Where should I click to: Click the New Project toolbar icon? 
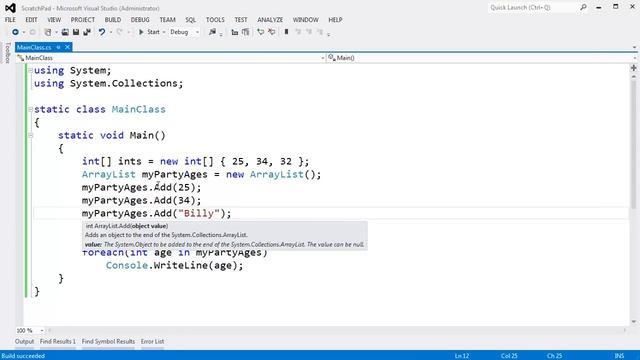click(x=48, y=32)
